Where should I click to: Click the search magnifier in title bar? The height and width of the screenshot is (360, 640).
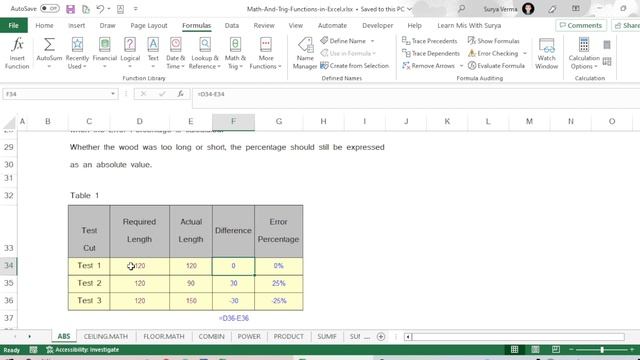[461, 9]
